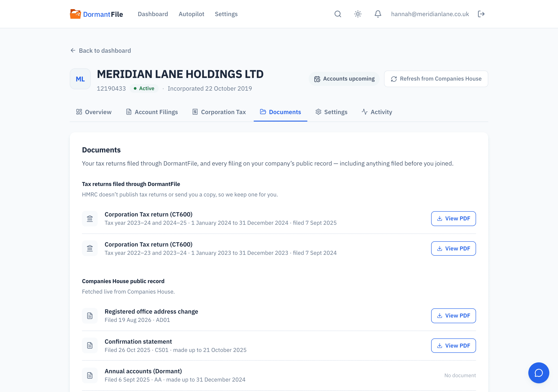
Task: Click file icon for Registered office address change
Action: [90, 316]
